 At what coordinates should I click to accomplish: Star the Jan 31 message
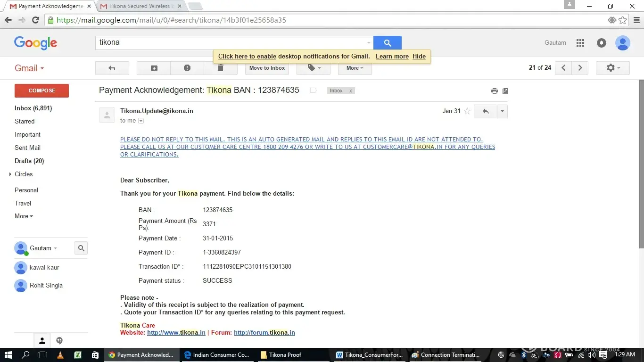pyautogui.click(x=467, y=111)
